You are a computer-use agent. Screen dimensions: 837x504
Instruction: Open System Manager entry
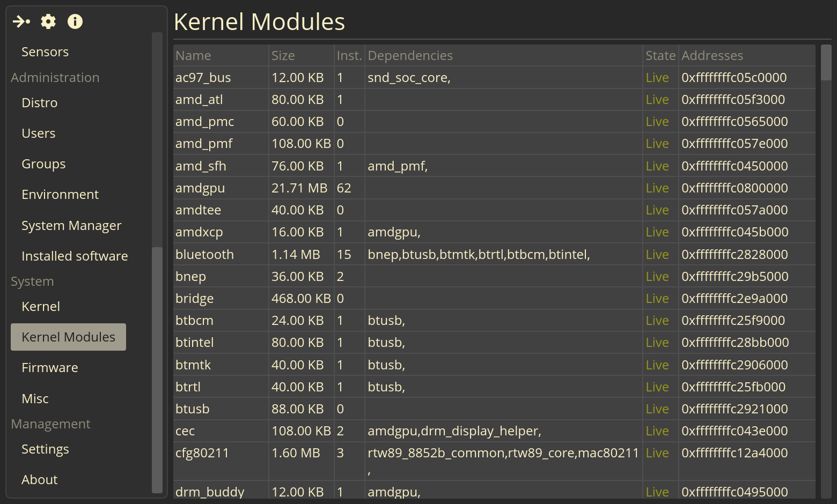[x=71, y=226]
